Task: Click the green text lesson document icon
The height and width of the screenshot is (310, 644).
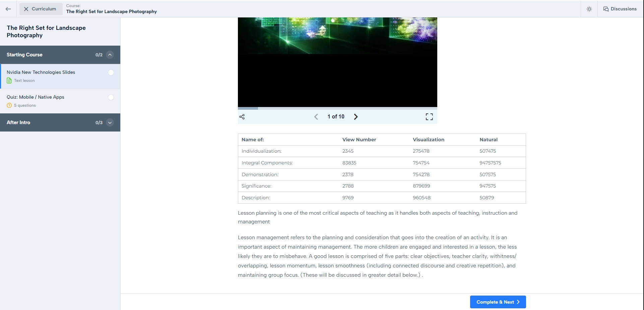Action: click(x=9, y=81)
